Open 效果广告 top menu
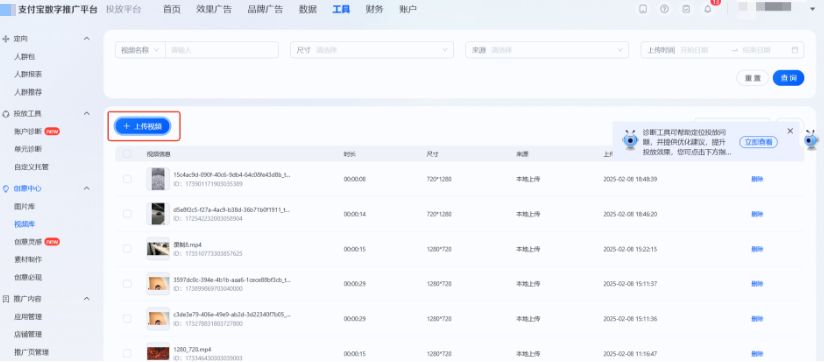824x362 pixels. tap(214, 9)
